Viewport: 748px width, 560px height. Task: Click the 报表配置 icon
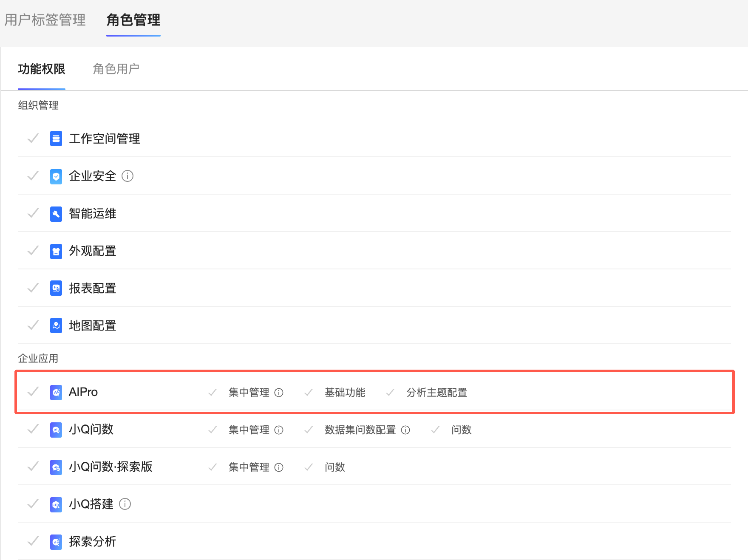click(x=56, y=288)
